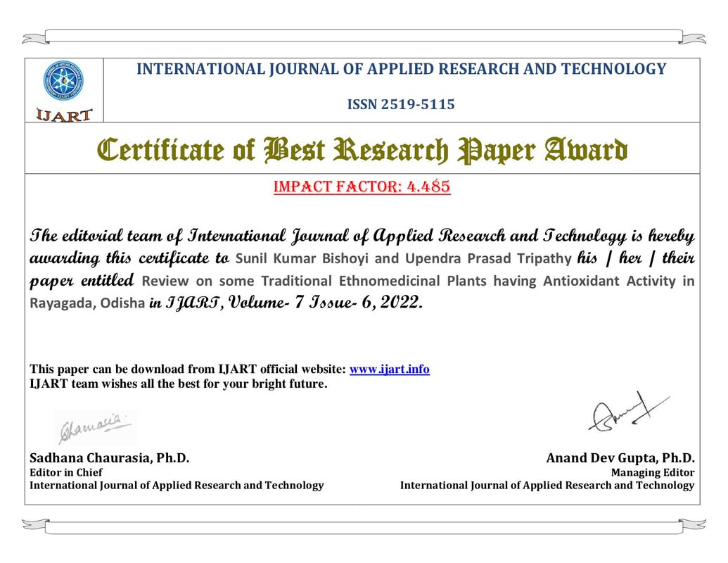This screenshot has width=728, height=563.
Task: Click 'Volume- 7 Issue- 6, 2022' text
Action: 326,303
